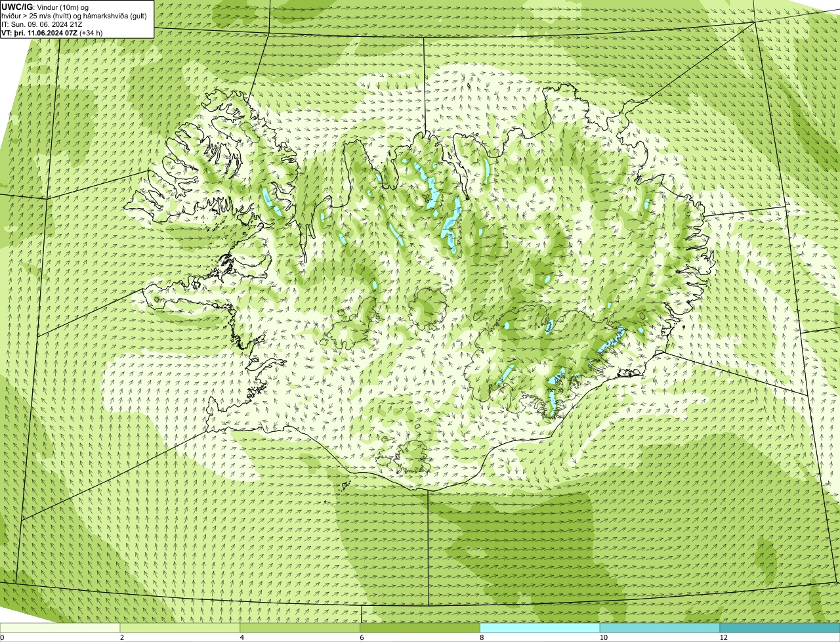The height and width of the screenshot is (642, 840).
Task: Click the 2–4 m/s light green color segment
Action: point(180,628)
